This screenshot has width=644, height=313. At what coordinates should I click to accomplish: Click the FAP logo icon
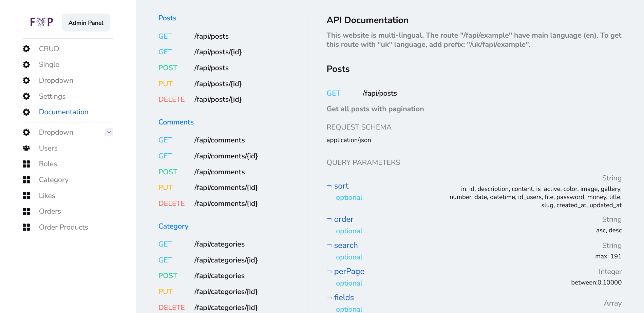[41, 22]
